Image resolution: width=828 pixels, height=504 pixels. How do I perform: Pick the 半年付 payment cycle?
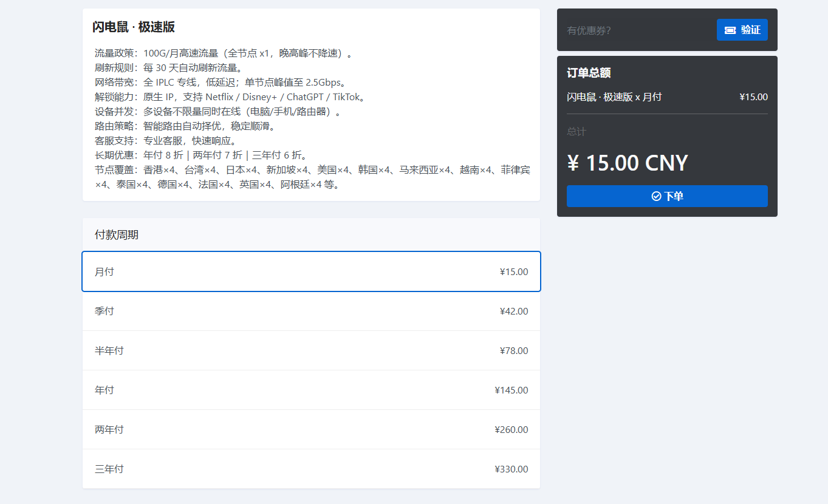click(x=311, y=350)
